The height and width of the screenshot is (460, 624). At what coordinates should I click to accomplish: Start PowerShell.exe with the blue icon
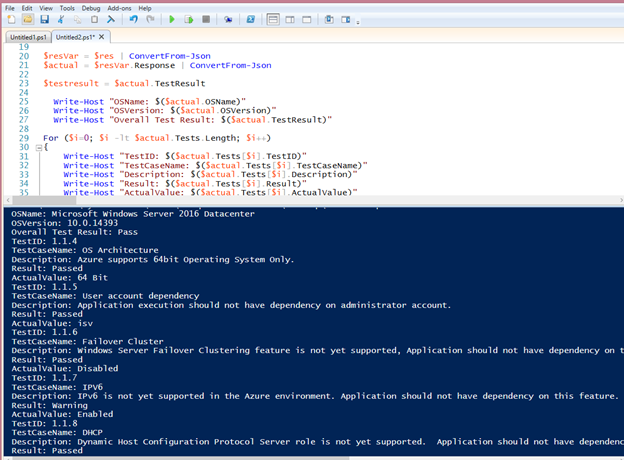pos(250,19)
